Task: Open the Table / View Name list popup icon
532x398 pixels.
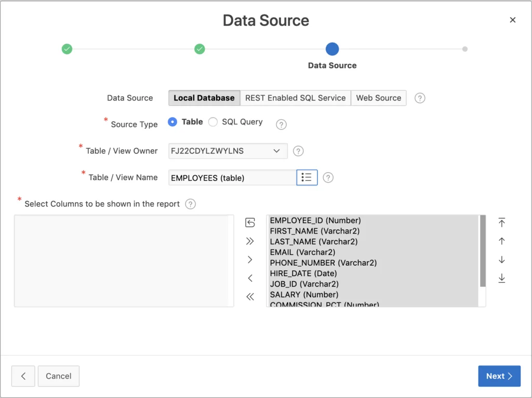Action: tap(307, 177)
